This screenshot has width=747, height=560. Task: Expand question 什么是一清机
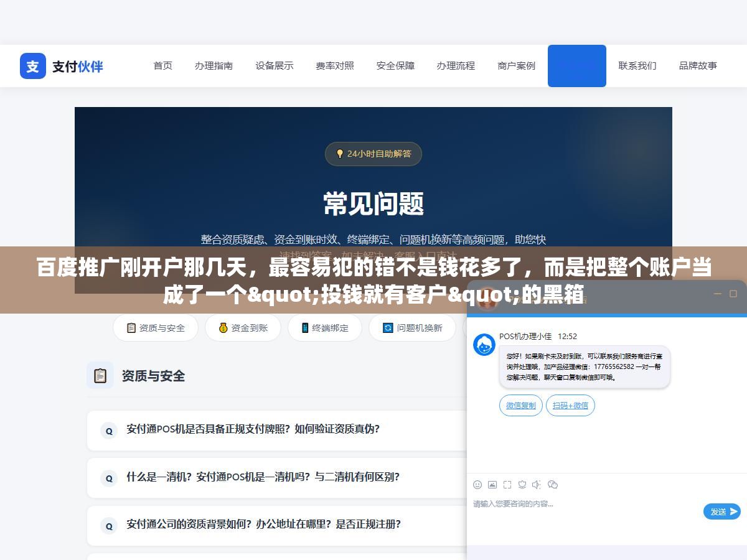pyautogui.click(x=277, y=477)
